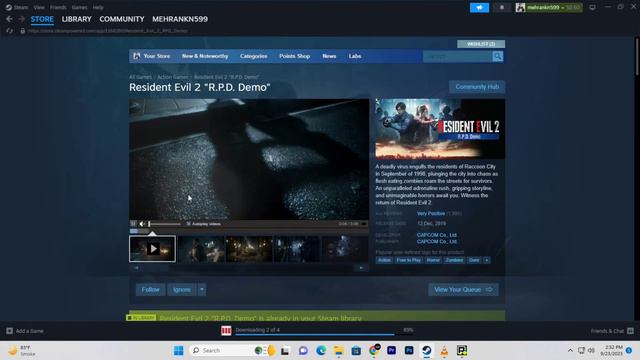Open the Steam menu in title bar
Screen dimensions: 640x360
click(20, 7)
